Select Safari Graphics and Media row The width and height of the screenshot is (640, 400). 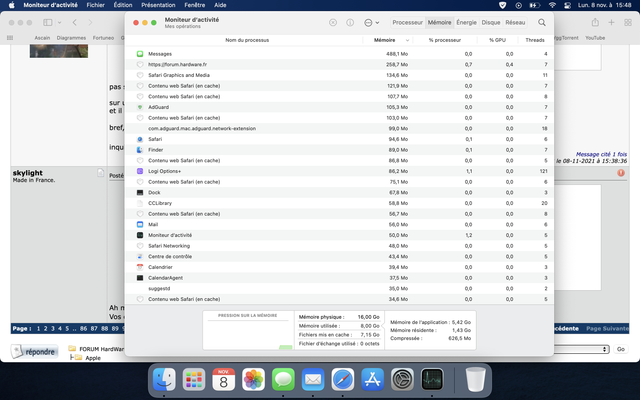tap(339, 75)
